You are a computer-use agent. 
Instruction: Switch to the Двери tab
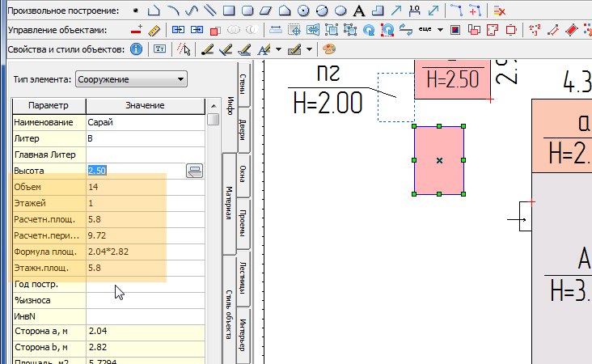click(243, 129)
